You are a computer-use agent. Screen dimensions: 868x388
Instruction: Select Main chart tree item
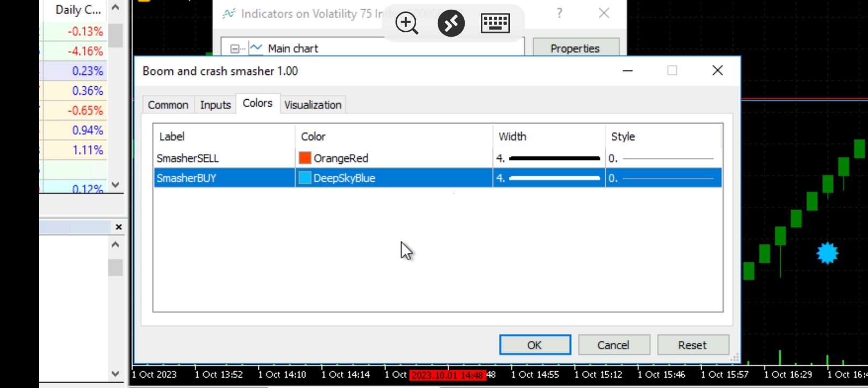point(293,48)
